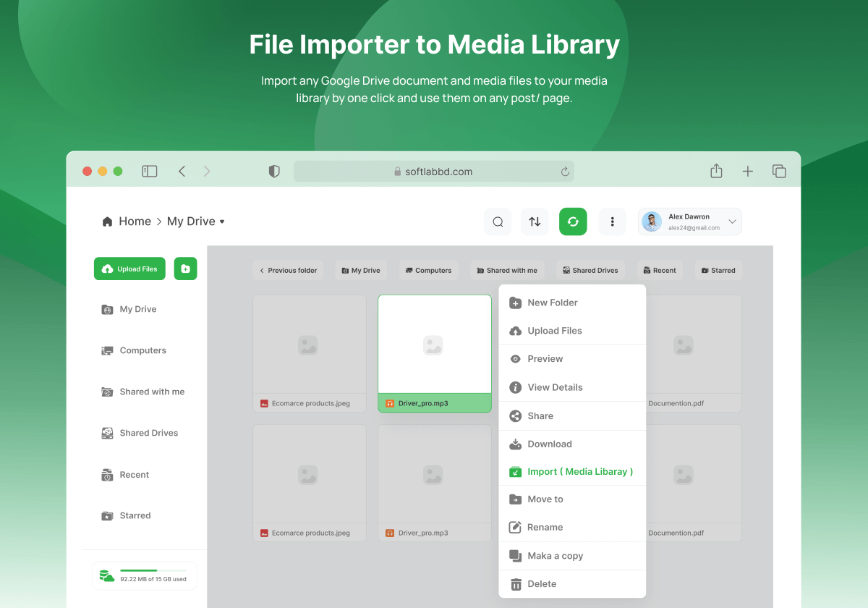Expand the My Drive breadcrumb dropdown

click(222, 221)
